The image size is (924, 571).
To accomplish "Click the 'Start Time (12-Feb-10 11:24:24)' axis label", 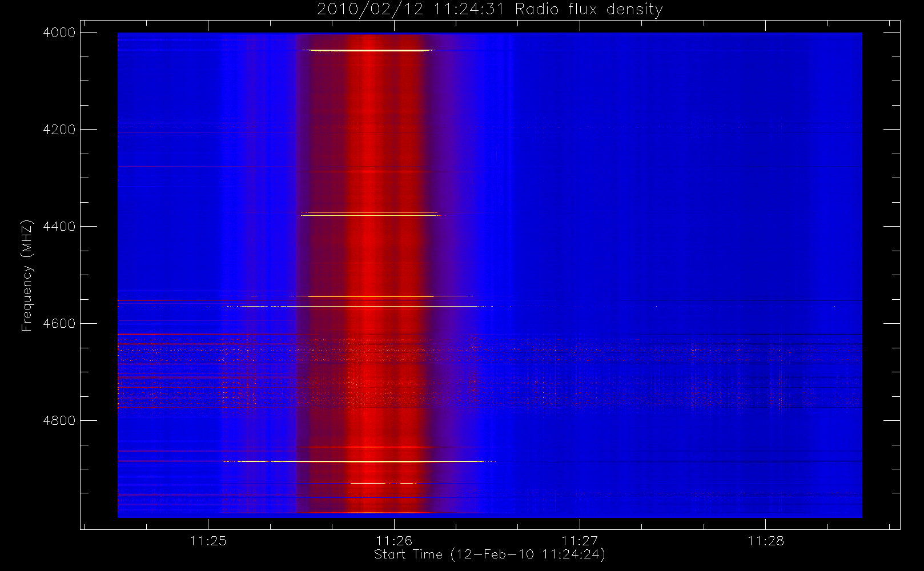I will coord(489,554).
